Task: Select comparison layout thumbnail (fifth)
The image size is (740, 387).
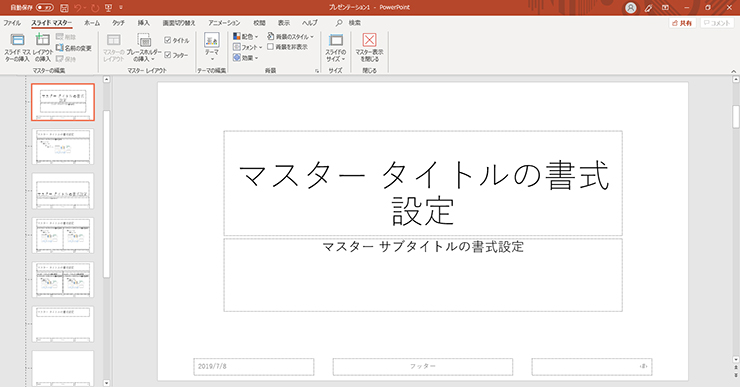Action: [x=63, y=279]
